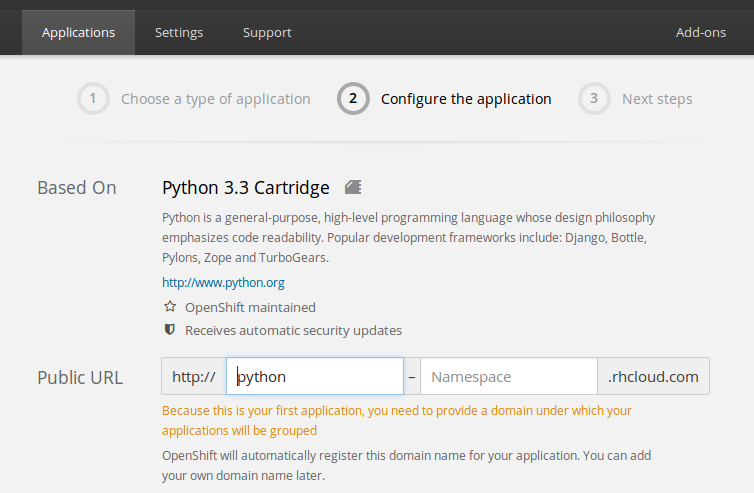Click the .rhcloud.com suffix label
The height and width of the screenshot is (493, 754).
coord(653,376)
